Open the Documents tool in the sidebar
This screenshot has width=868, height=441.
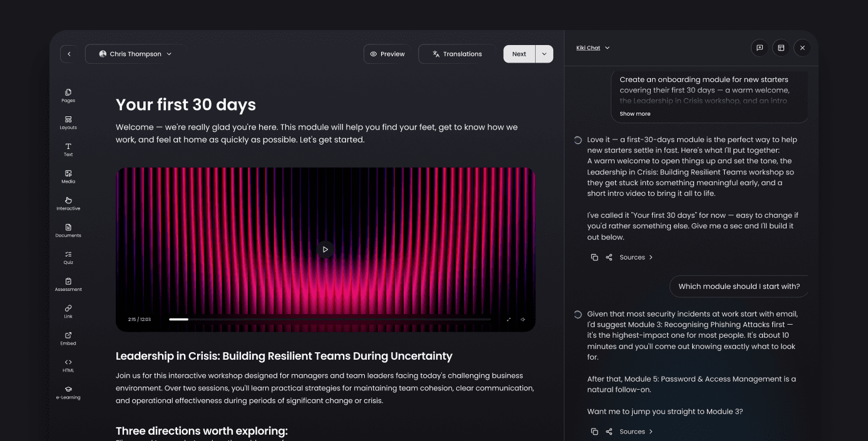68,230
